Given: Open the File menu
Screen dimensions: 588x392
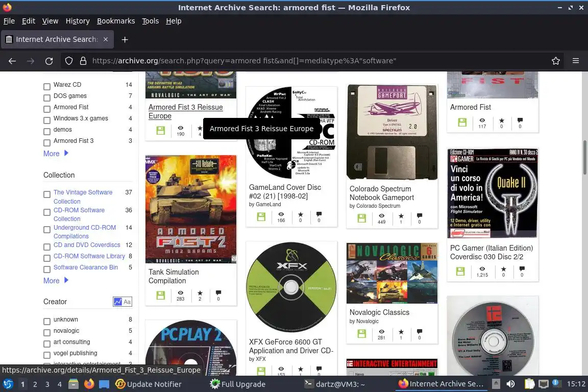Looking at the screenshot, I should [9, 21].
